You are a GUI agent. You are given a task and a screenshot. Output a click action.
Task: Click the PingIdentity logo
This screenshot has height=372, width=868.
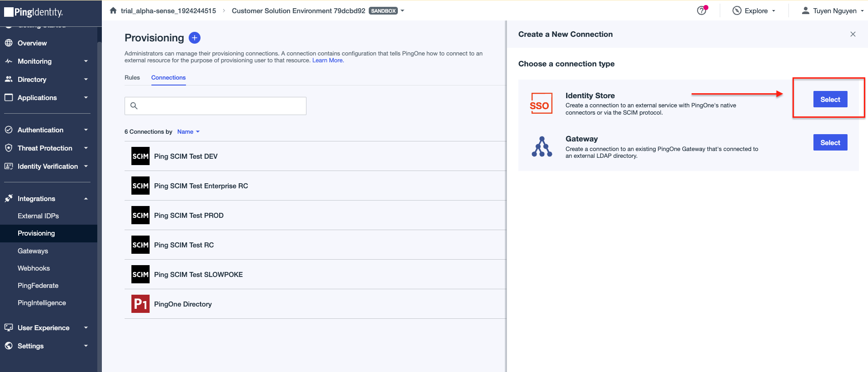point(34,12)
